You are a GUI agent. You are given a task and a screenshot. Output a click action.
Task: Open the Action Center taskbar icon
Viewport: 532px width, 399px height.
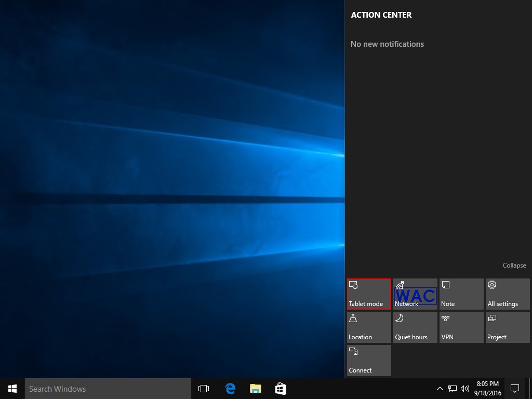[514, 388]
